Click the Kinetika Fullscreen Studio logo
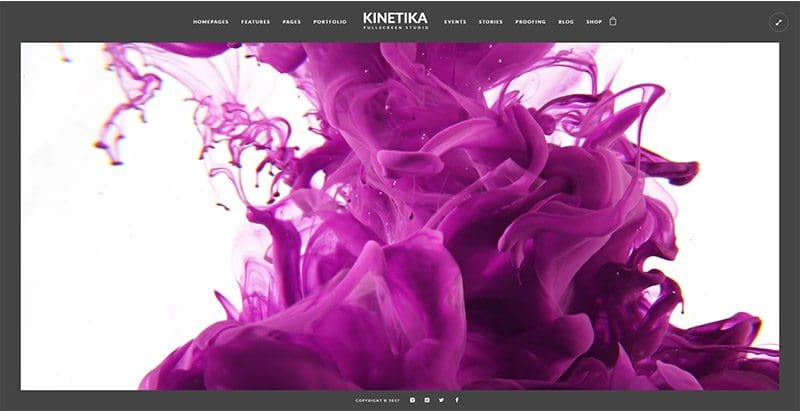Image resolution: width=800 pixels, height=411 pixels. (395, 20)
